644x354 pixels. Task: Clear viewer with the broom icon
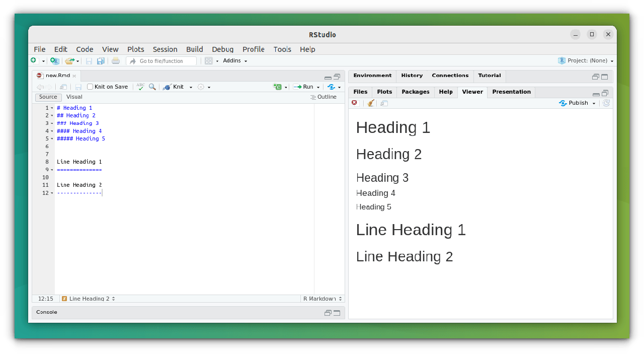[x=371, y=103]
